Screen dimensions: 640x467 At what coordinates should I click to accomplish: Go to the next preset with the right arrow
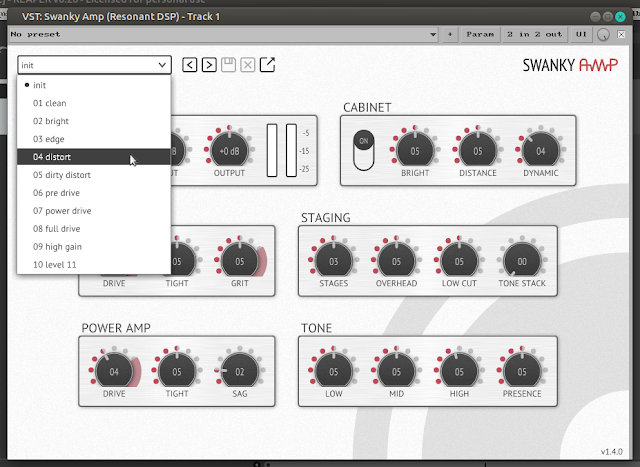coord(209,65)
